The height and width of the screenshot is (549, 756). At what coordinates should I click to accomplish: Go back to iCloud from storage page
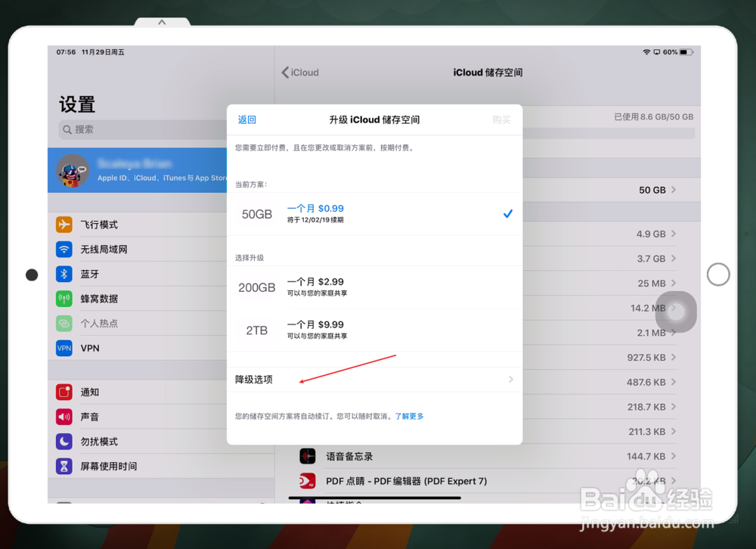300,73
